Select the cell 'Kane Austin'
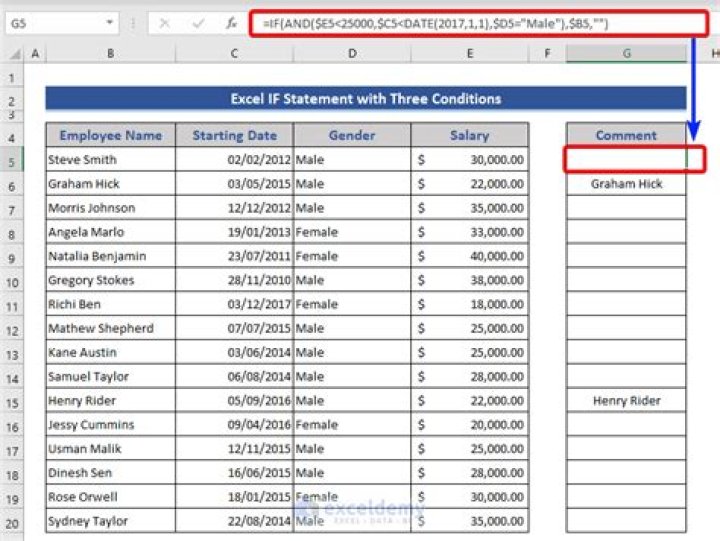This screenshot has height=541, width=720. (111, 352)
